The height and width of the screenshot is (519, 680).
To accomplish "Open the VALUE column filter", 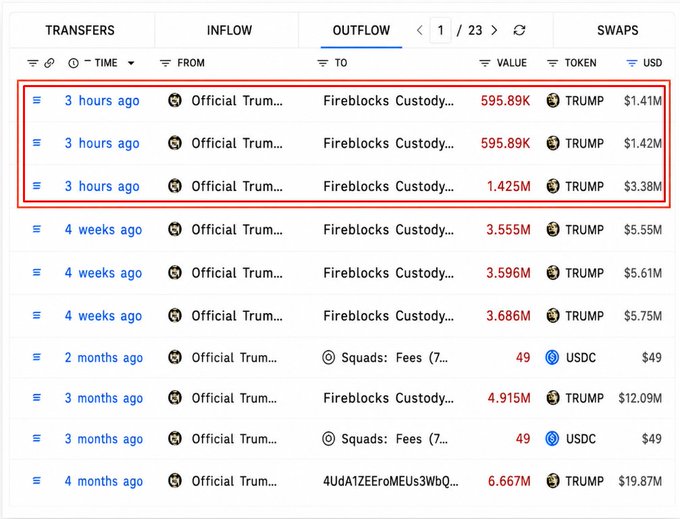I will [x=484, y=63].
